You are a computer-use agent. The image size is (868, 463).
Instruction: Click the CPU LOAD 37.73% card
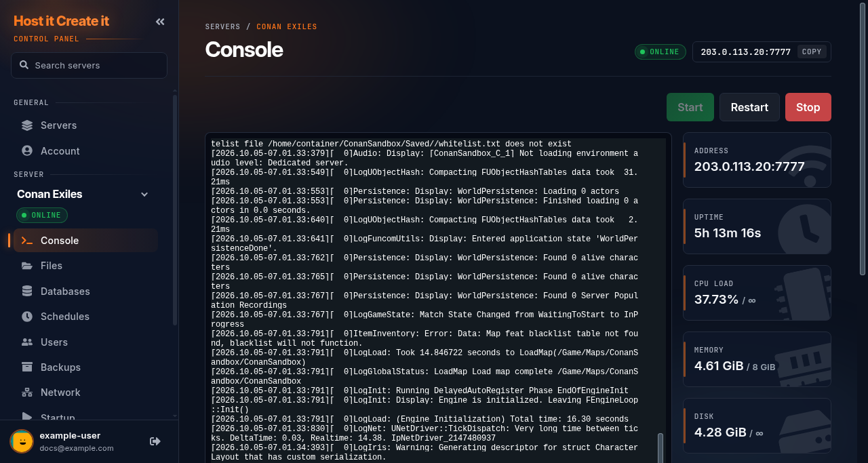[757, 293]
